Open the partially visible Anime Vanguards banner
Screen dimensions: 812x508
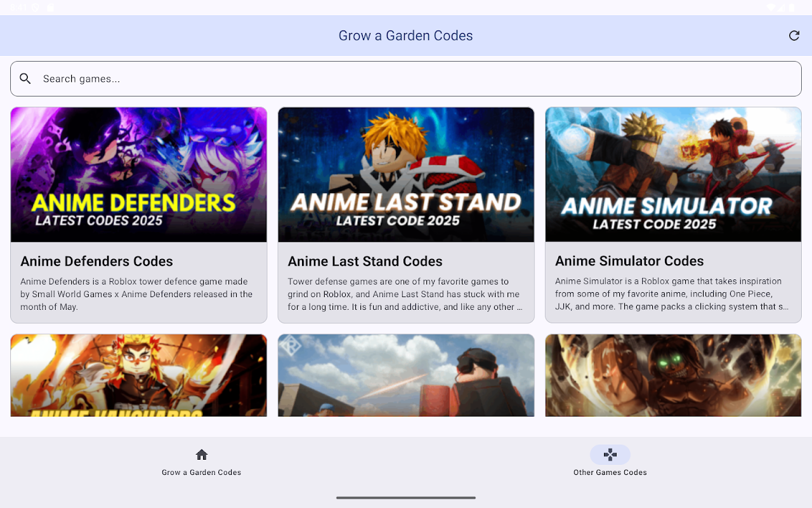139,375
